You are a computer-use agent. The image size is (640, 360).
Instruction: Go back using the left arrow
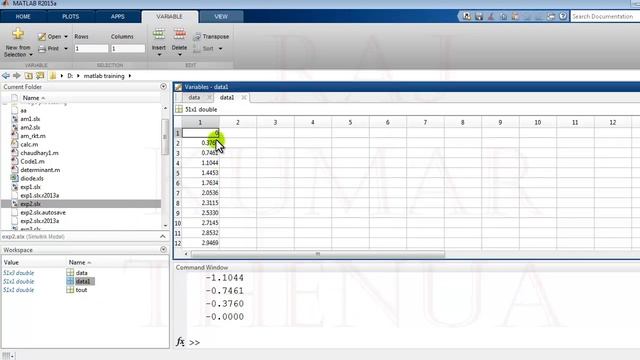6,76
